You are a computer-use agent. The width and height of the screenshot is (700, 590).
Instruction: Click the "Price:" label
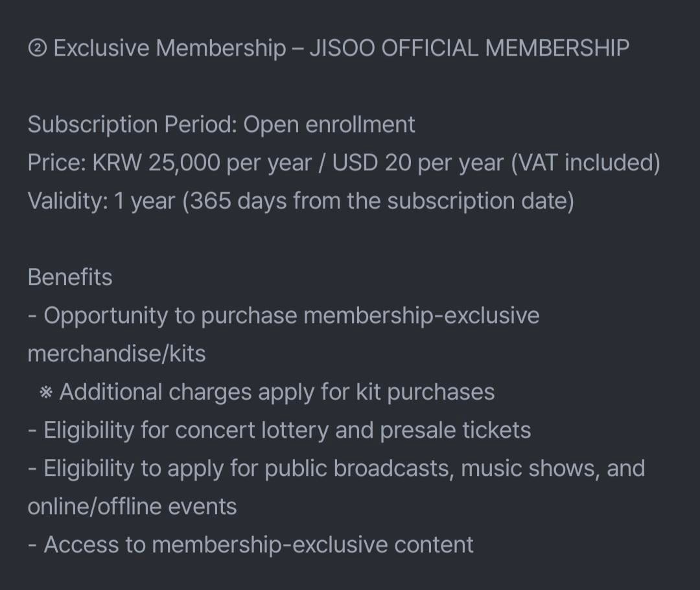[x=57, y=163]
